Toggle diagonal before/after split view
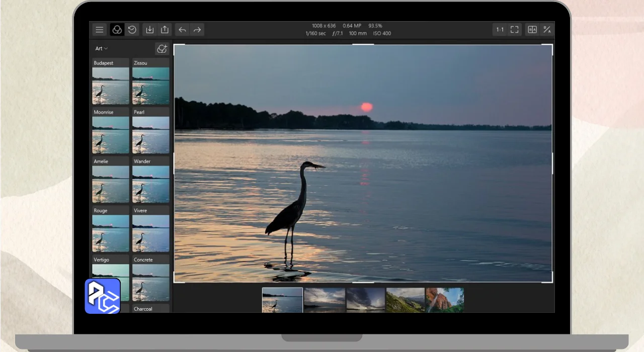 pos(547,30)
